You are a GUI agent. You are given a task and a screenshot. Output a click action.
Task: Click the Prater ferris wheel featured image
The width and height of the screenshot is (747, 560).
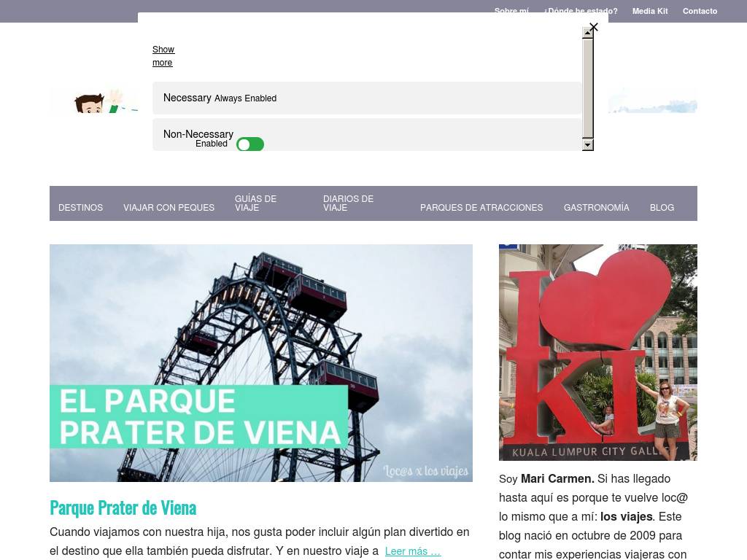pyautogui.click(x=260, y=362)
